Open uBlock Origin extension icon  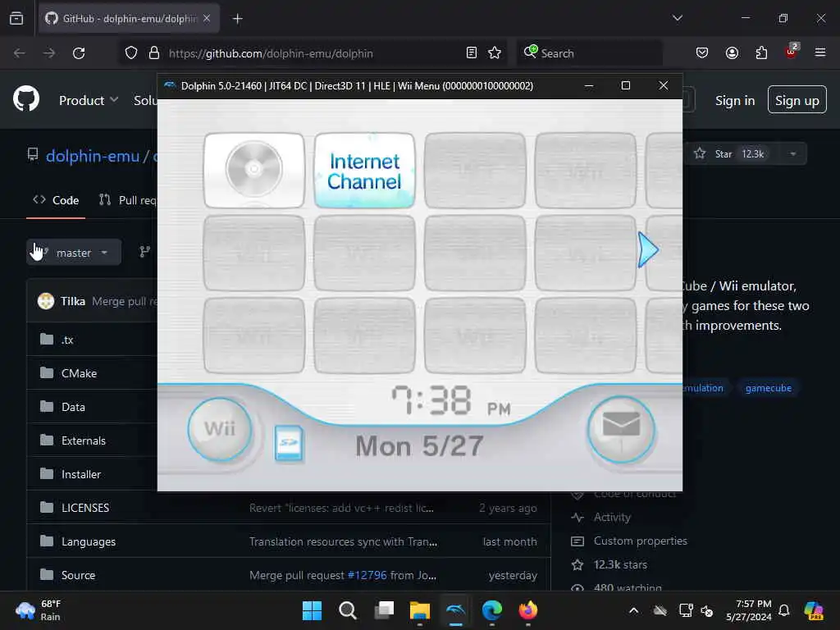pyautogui.click(x=792, y=52)
